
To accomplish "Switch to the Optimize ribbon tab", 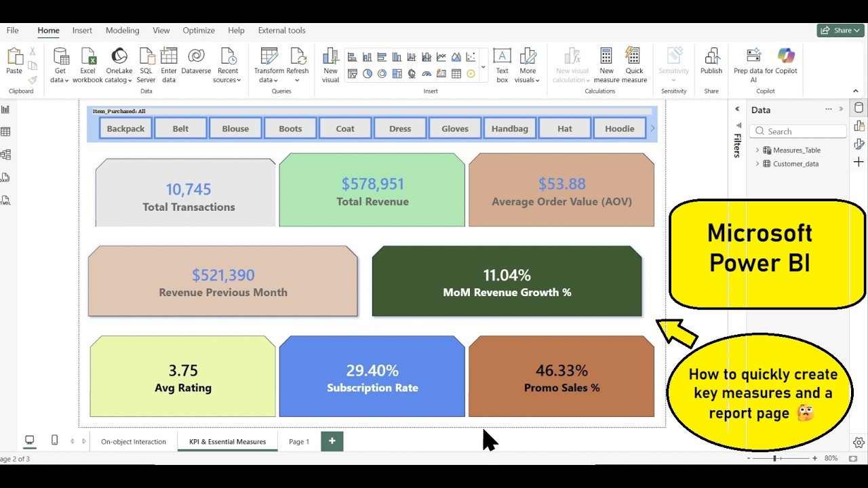I will point(199,30).
